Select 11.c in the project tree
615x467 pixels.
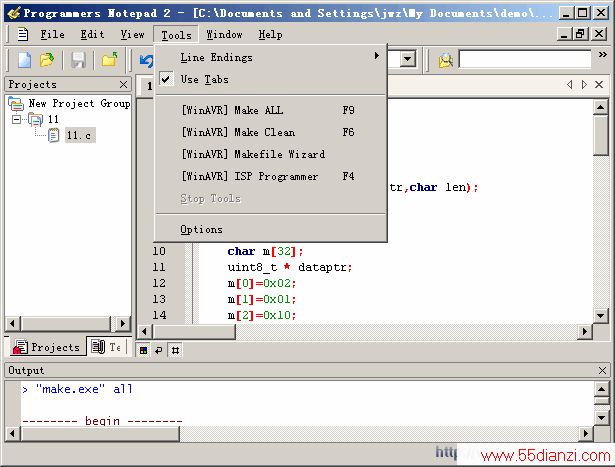pos(80,135)
